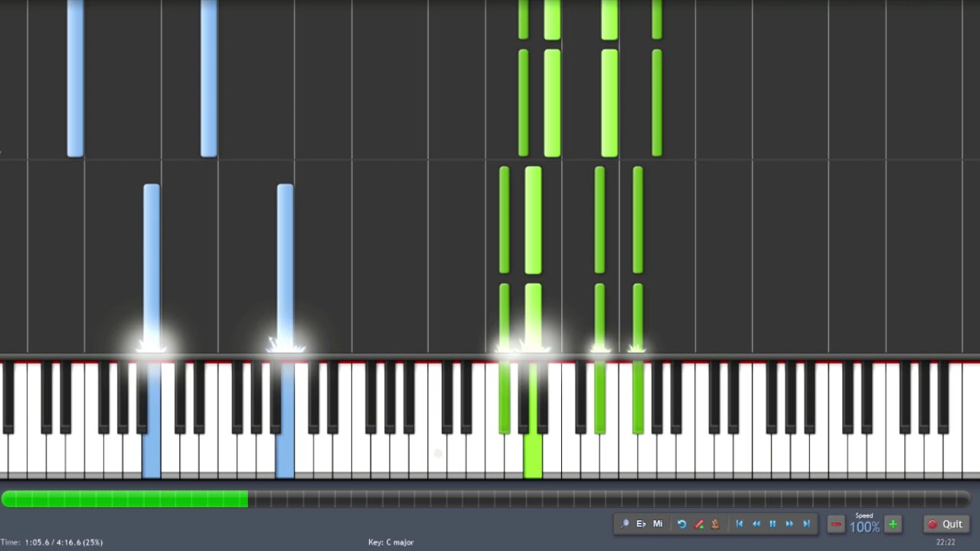Click the 100% speed value
Image resolution: width=980 pixels, height=551 pixels.
click(x=864, y=527)
